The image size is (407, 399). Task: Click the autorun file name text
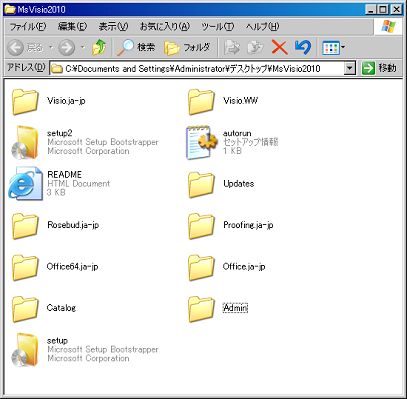(237, 133)
